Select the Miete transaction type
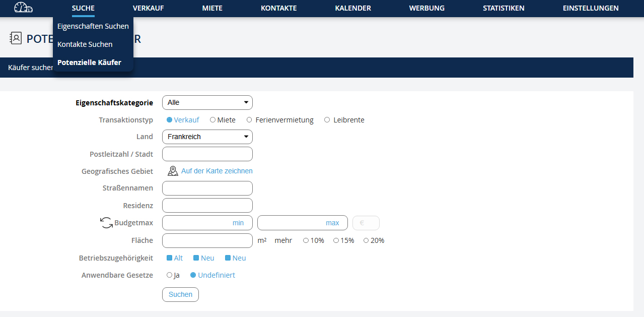 pyautogui.click(x=213, y=120)
